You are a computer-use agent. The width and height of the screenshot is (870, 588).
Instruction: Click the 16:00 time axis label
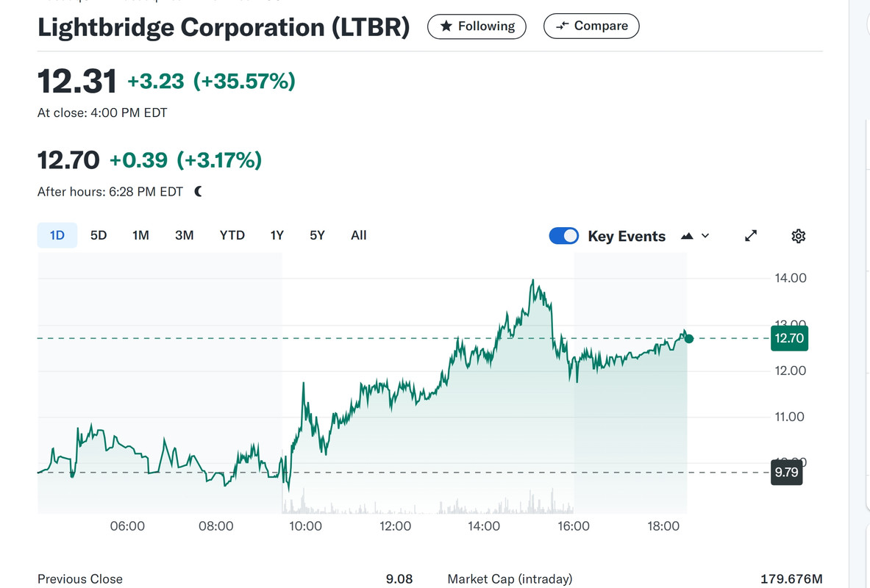tap(573, 526)
